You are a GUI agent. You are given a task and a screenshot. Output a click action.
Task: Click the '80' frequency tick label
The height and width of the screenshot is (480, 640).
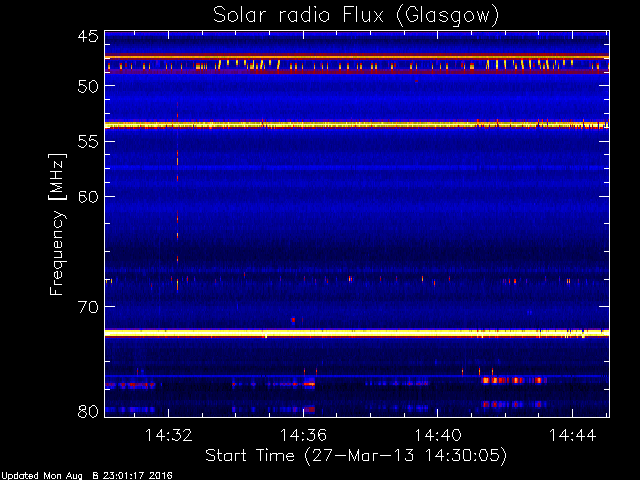coord(88,411)
